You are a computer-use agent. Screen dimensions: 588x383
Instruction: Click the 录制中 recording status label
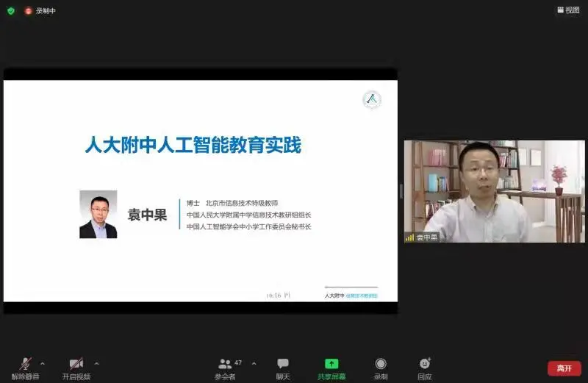tap(47, 10)
